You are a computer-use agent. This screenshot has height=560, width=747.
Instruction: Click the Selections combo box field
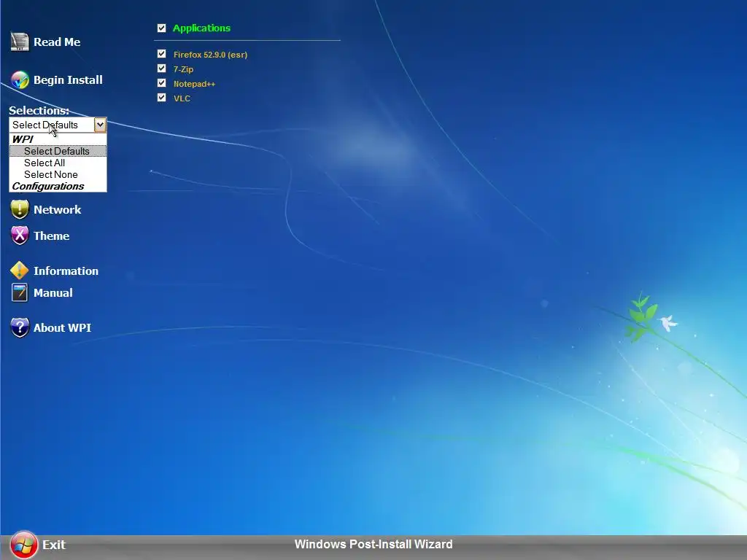58,125
